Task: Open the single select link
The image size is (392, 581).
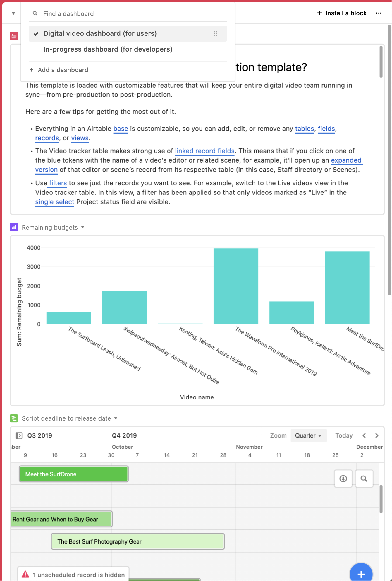Action: click(x=55, y=202)
